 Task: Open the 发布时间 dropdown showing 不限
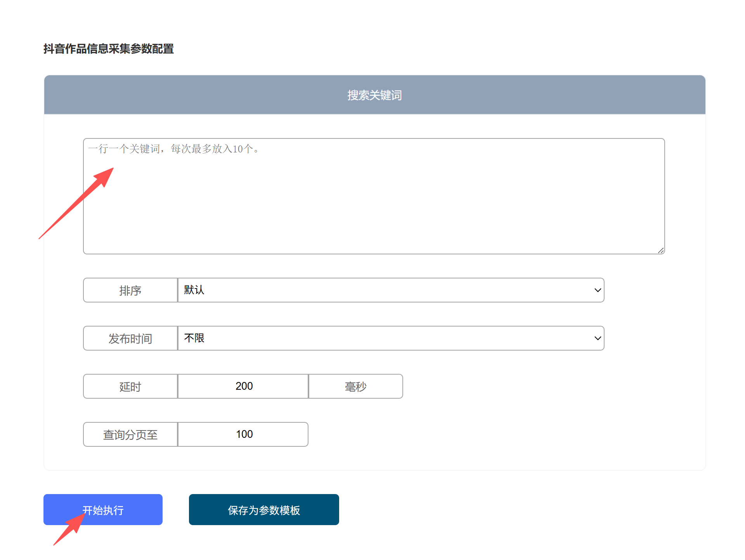tap(391, 338)
